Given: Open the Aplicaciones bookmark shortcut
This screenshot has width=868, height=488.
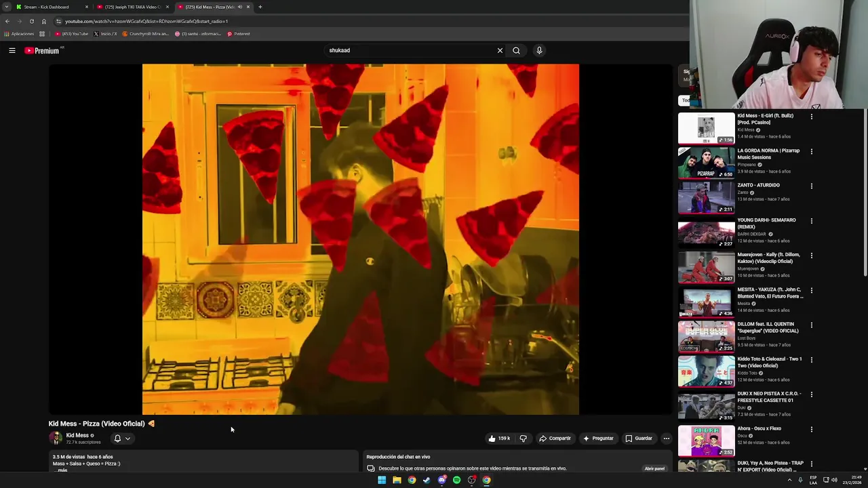Looking at the screenshot, I should (19, 34).
